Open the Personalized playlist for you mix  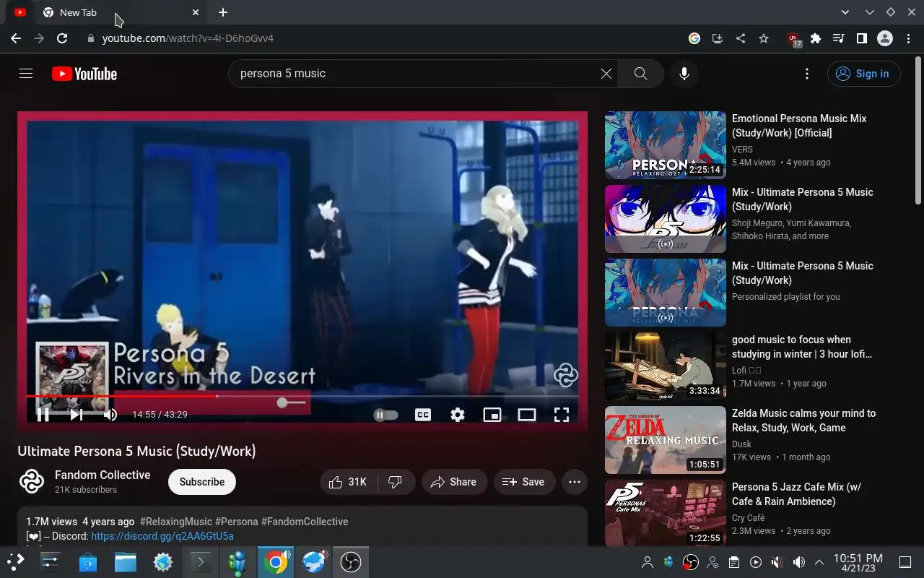(x=739, y=293)
